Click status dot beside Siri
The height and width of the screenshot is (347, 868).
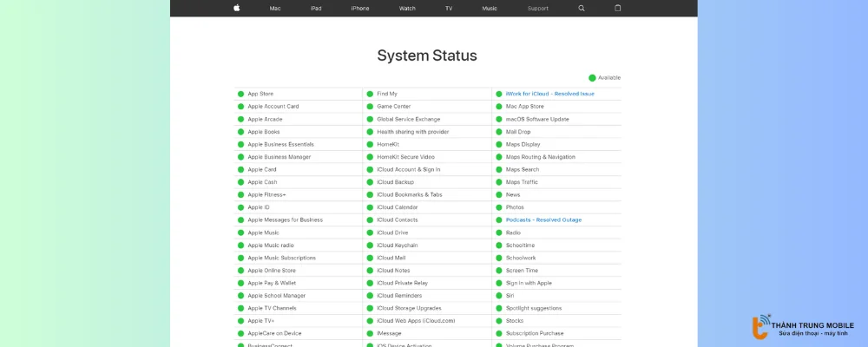click(x=499, y=296)
